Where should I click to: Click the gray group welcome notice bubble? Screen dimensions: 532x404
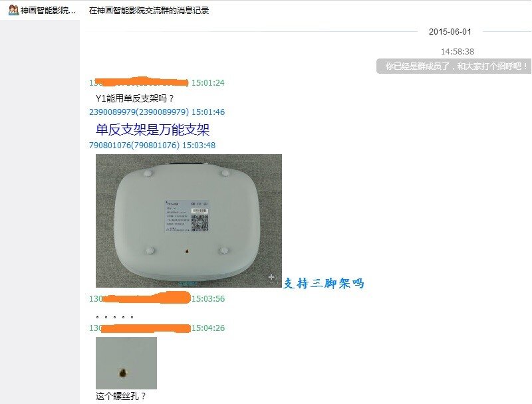pos(454,66)
